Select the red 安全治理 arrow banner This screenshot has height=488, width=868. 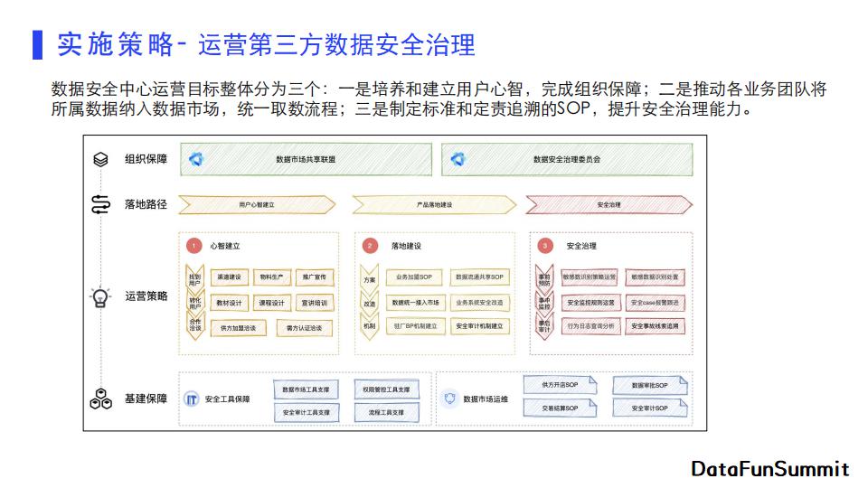click(609, 205)
